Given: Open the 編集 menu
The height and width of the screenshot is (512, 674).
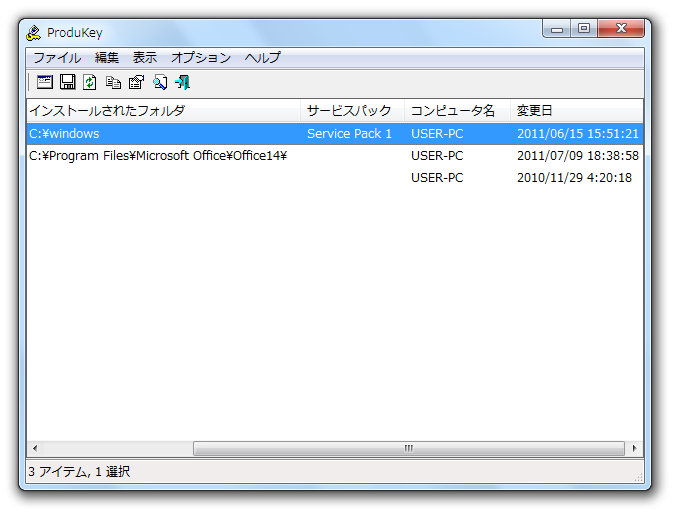Looking at the screenshot, I should (x=107, y=58).
